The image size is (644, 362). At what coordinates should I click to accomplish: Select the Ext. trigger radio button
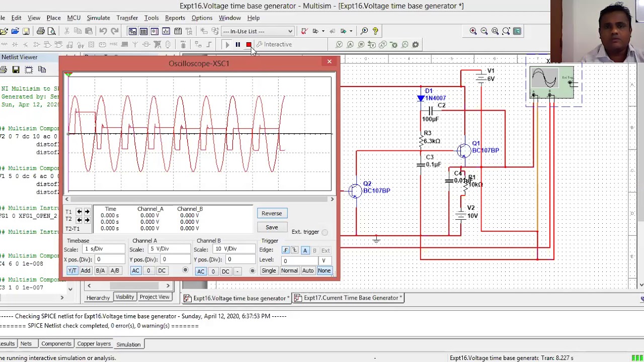[x=325, y=232]
